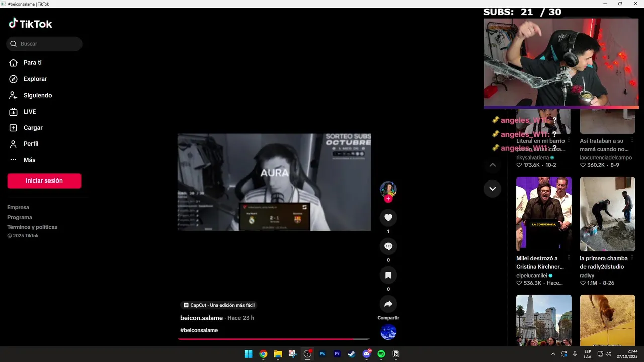Follow creator with red plus badge
This screenshot has width=644, height=362.
pyautogui.click(x=388, y=199)
